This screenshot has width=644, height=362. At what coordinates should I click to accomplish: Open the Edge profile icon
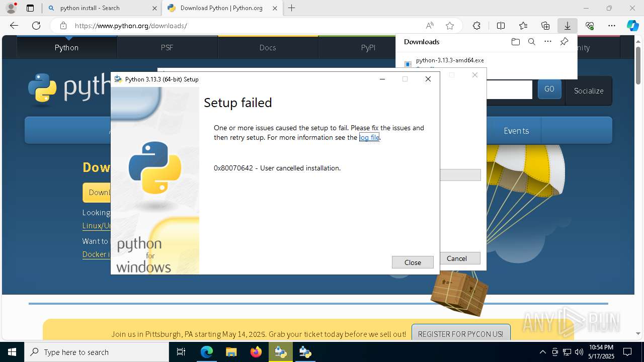pyautogui.click(x=11, y=8)
